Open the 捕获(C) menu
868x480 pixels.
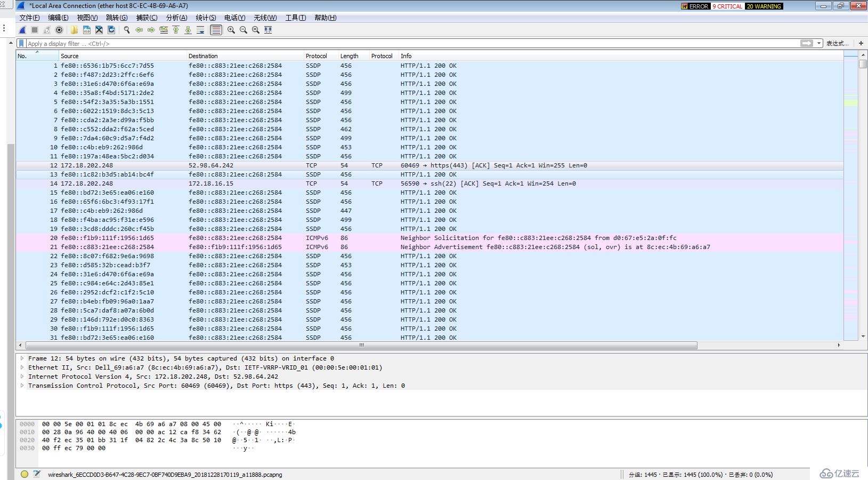(x=147, y=18)
